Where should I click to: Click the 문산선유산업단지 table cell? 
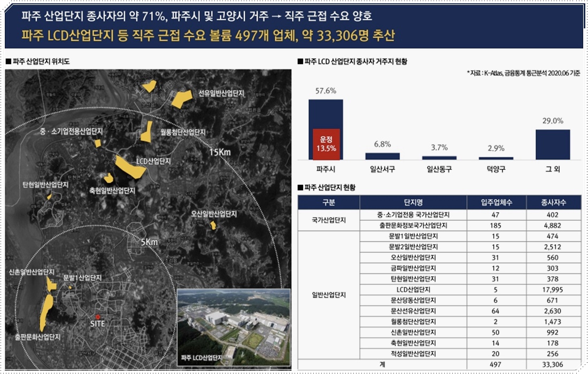point(413,310)
